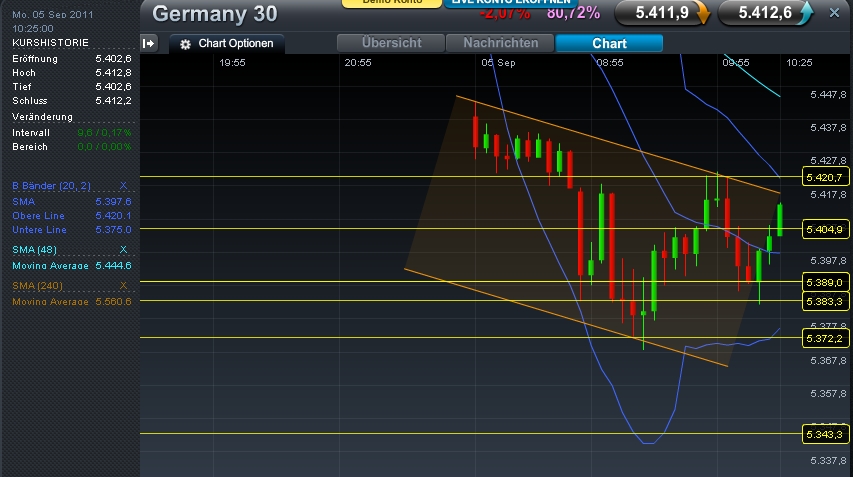Click the sell price 5.411,9 button
The height and width of the screenshot is (477, 853).
(662, 13)
